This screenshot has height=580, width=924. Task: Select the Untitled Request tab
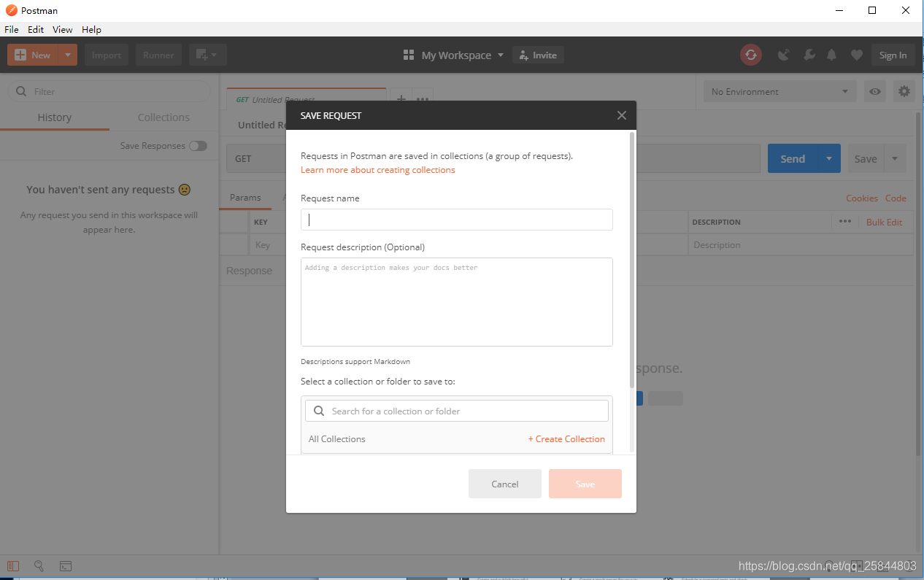pos(305,99)
